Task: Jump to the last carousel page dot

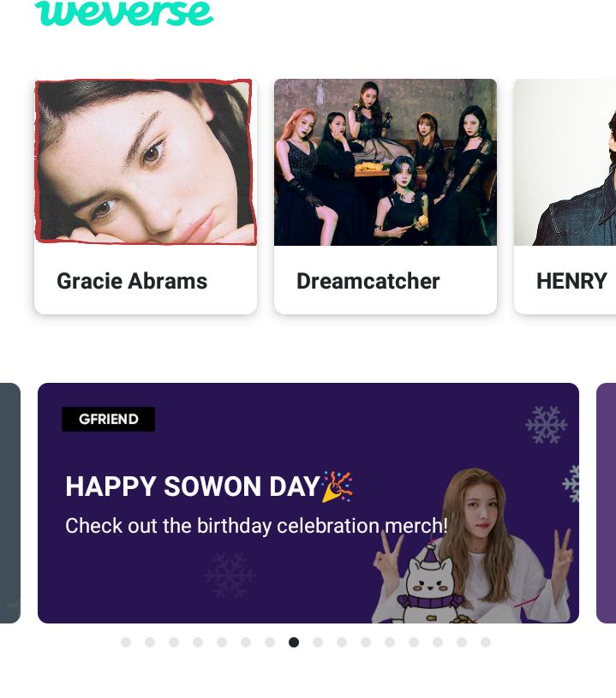Action: tap(486, 642)
